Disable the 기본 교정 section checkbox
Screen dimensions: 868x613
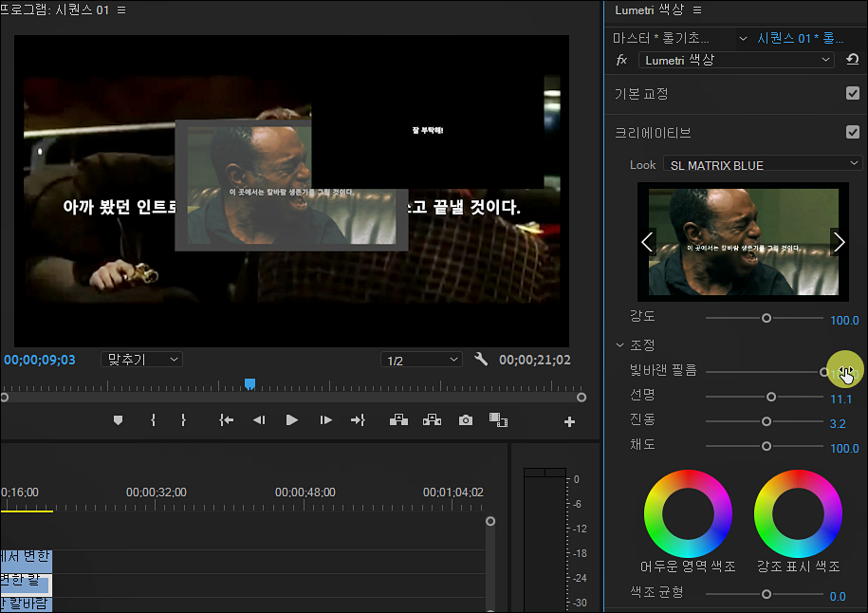[853, 93]
